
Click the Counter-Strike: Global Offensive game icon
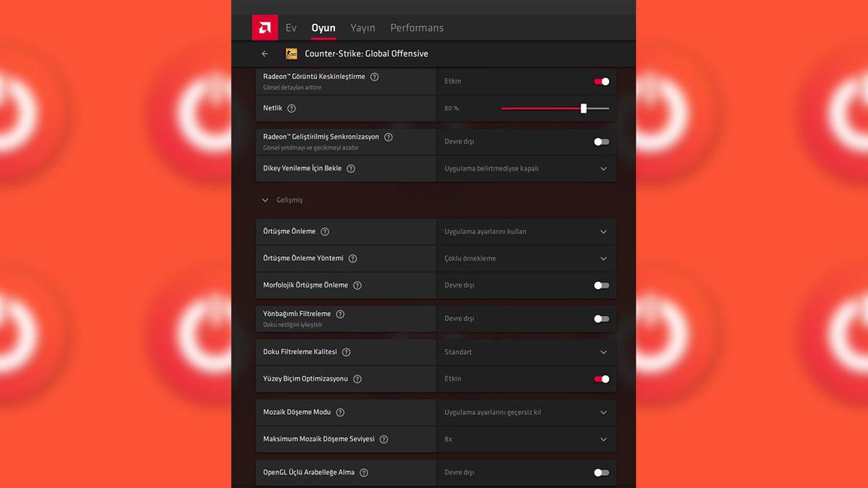click(x=291, y=53)
